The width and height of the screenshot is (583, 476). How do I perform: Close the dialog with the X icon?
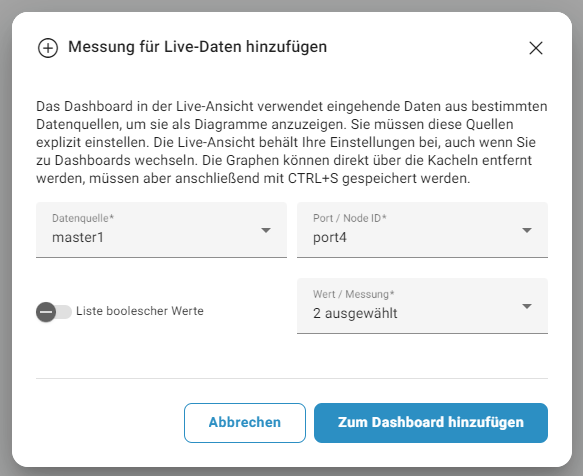tap(536, 48)
